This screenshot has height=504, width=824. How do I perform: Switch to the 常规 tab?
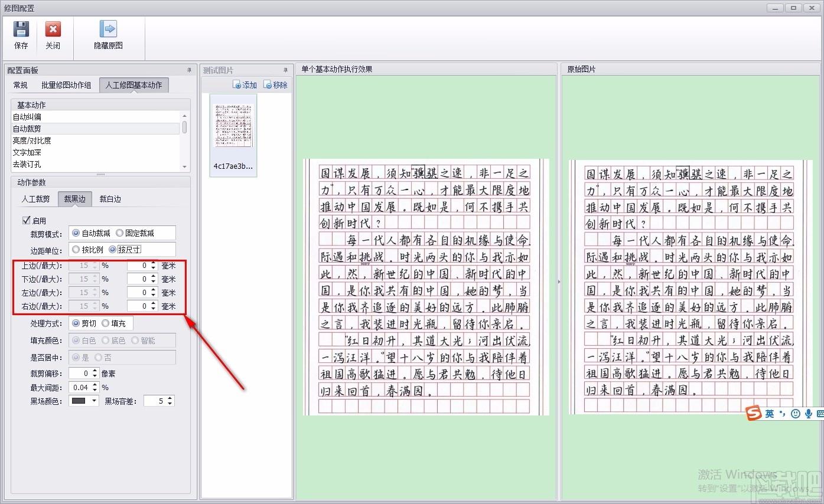point(20,85)
